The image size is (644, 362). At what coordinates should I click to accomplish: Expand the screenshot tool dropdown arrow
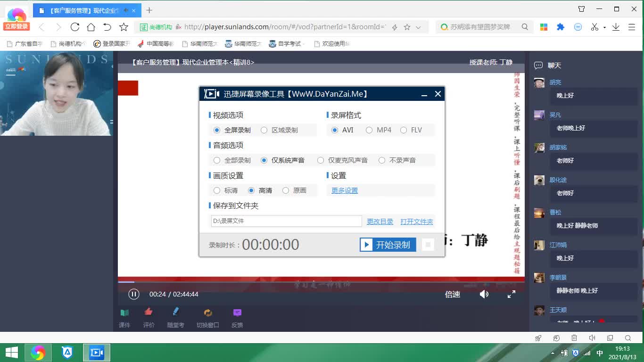604,27
